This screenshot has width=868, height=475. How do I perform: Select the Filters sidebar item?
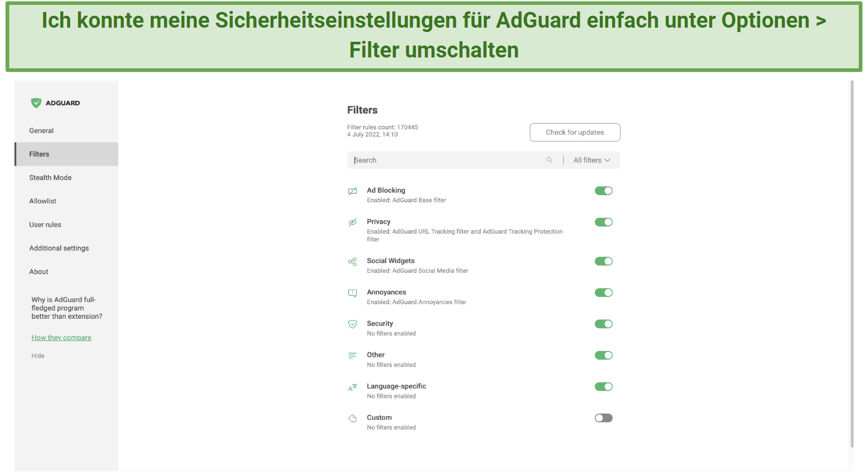point(66,154)
